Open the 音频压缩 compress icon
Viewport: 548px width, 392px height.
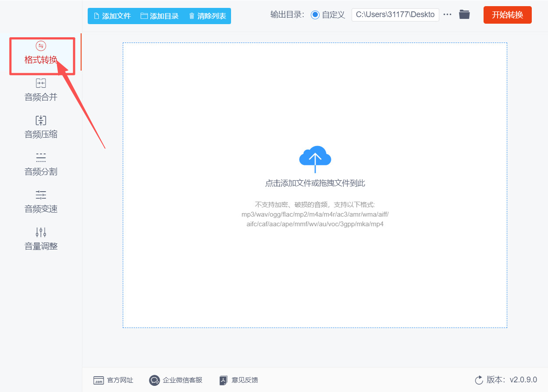tap(41, 121)
